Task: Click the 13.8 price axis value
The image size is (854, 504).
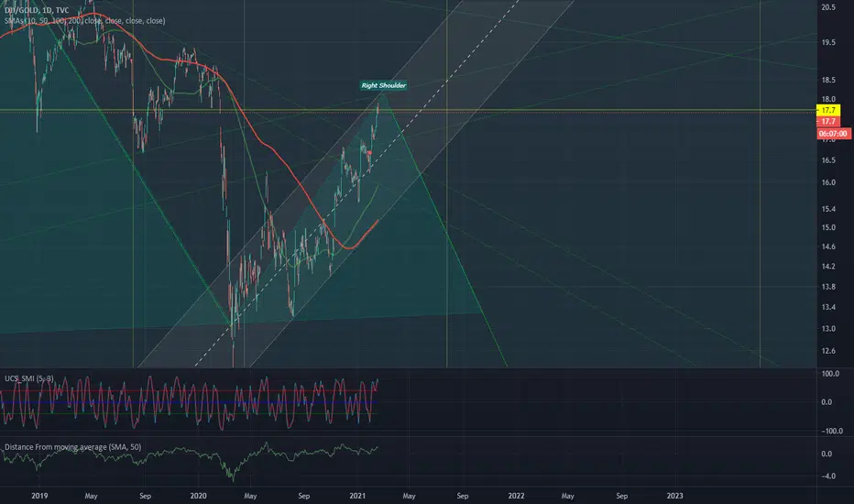Action: [828, 287]
